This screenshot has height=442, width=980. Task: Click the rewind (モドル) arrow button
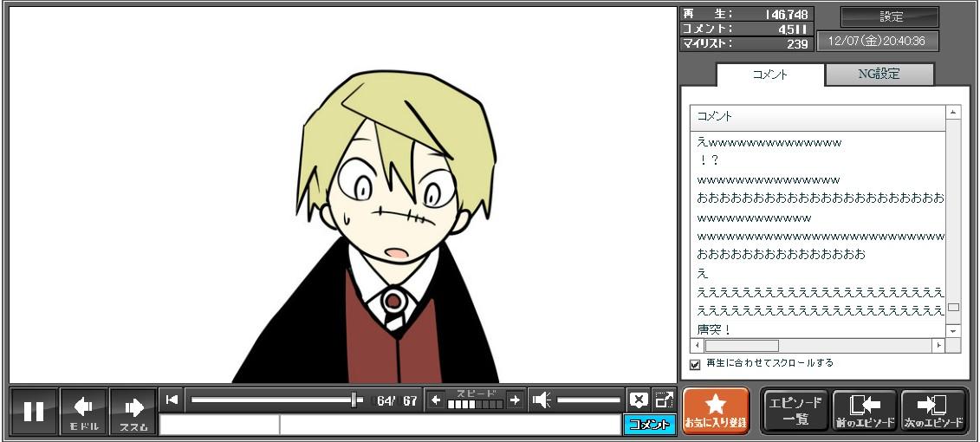pos(83,411)
